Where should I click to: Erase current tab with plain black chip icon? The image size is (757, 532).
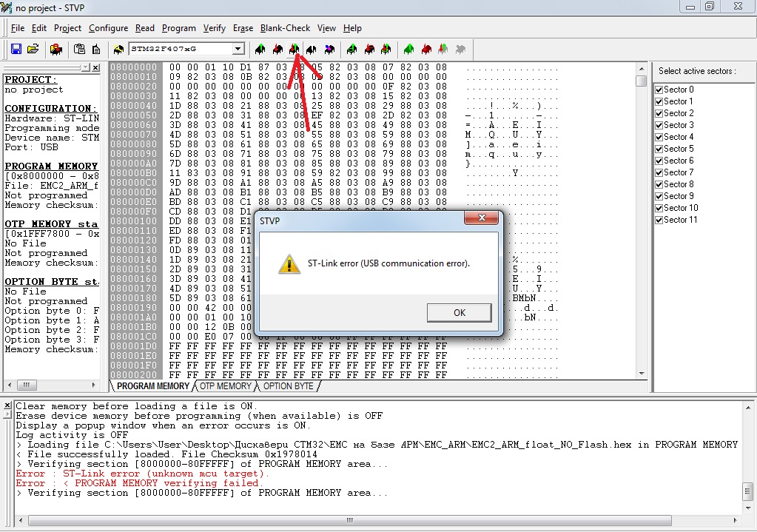tap(312, 50)
